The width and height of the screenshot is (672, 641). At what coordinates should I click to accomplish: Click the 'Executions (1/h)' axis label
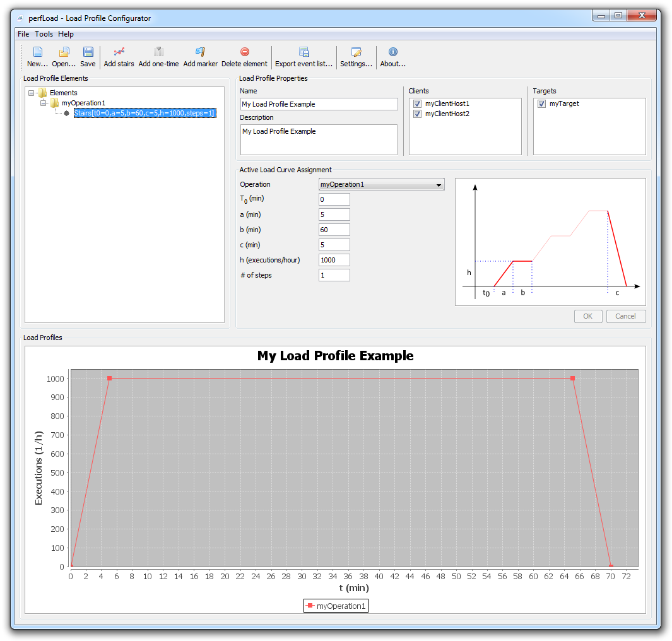click(x=38, y=468)
